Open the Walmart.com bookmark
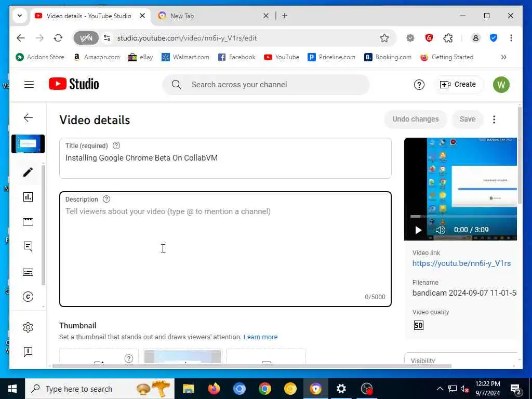Viewport: 532px width, 399px height. [185, 57]
